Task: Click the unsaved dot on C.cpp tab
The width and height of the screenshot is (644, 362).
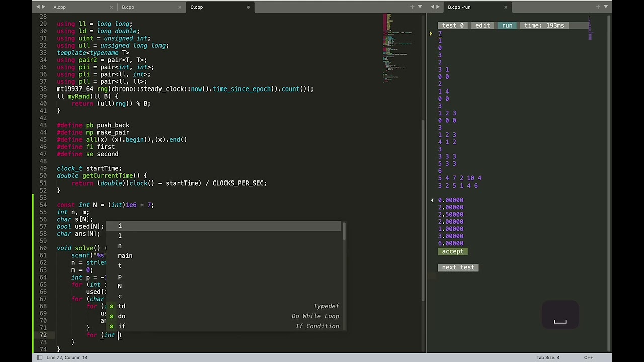Action: tap(248, 7)
